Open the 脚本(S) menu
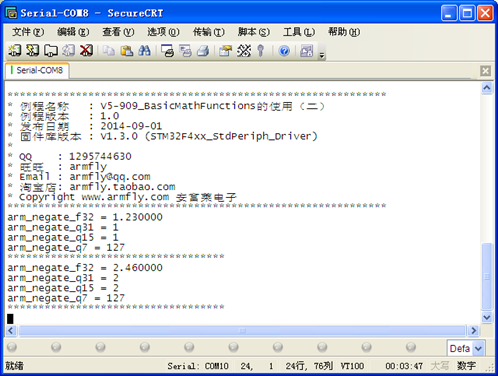 (x=254, y=32)
